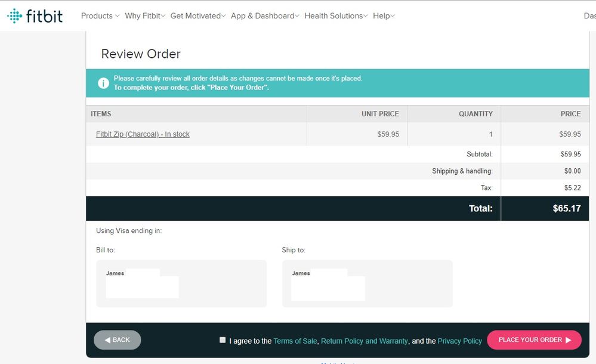The image size is (596, 364).
Task: Click the QUANTITY column header
Action: click(475, 114)
